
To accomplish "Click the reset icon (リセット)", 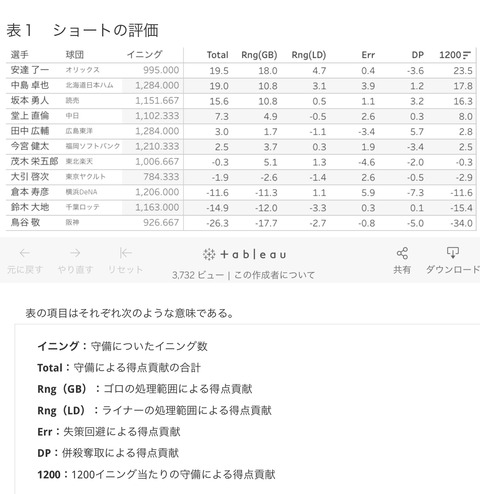I will coord(125,253).
